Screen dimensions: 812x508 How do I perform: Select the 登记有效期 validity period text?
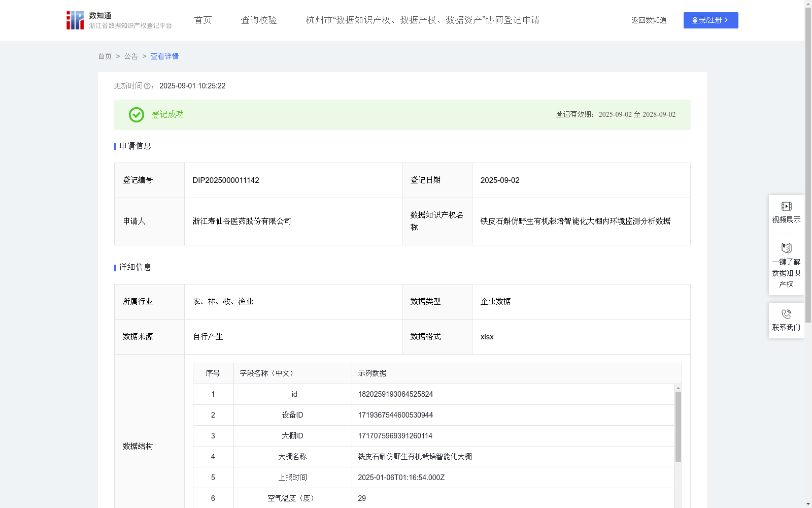coord(616,115)
